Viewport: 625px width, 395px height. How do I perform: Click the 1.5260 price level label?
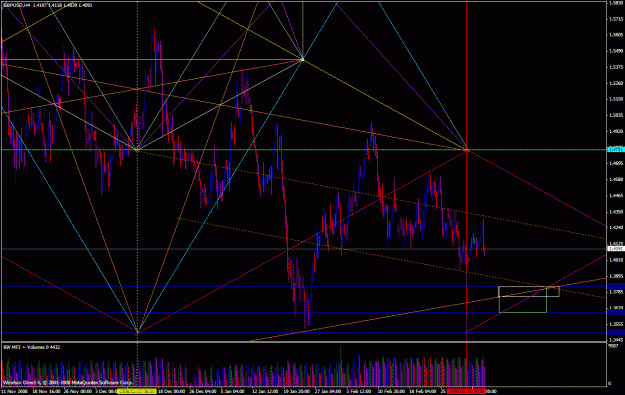coord(617,83)
